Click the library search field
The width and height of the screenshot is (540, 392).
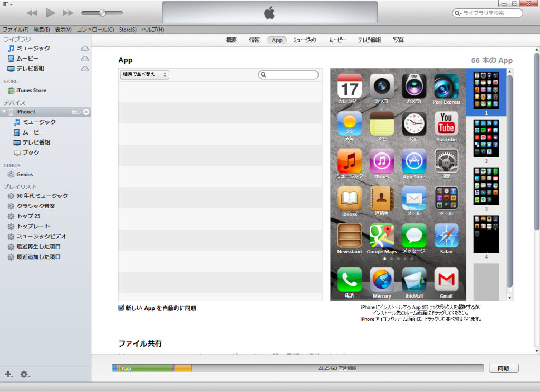tap(487, 13)
